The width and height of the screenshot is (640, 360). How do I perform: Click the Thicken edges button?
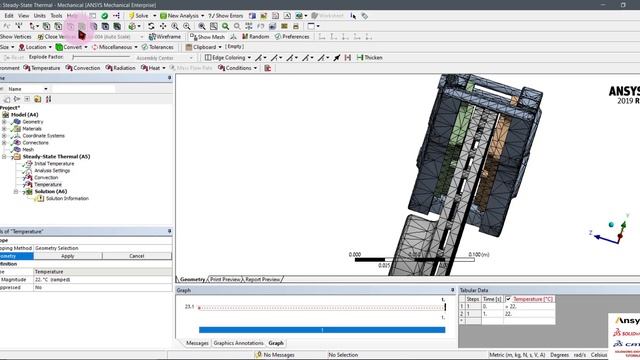369,58
